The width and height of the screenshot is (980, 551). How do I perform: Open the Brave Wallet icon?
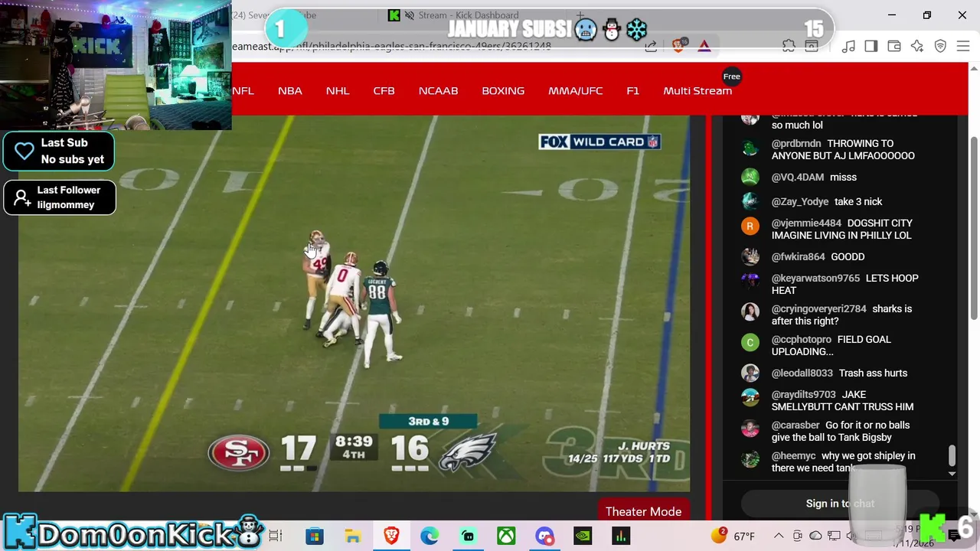tap(894, 47)
